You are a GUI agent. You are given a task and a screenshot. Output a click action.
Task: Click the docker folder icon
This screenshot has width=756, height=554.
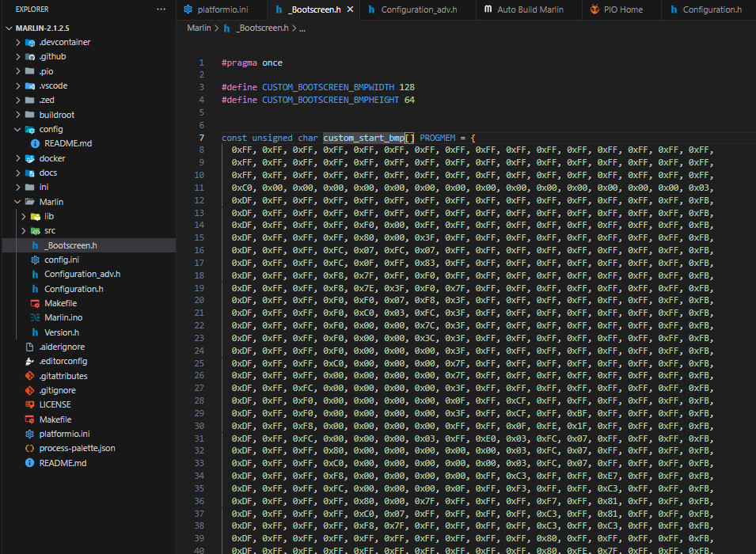(30, 158)
